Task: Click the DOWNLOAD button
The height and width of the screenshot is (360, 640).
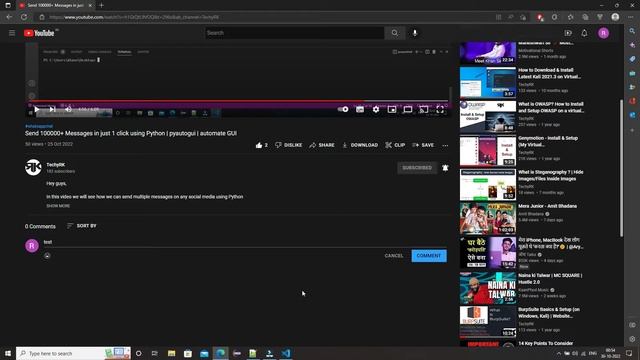Action: point(360,145)
